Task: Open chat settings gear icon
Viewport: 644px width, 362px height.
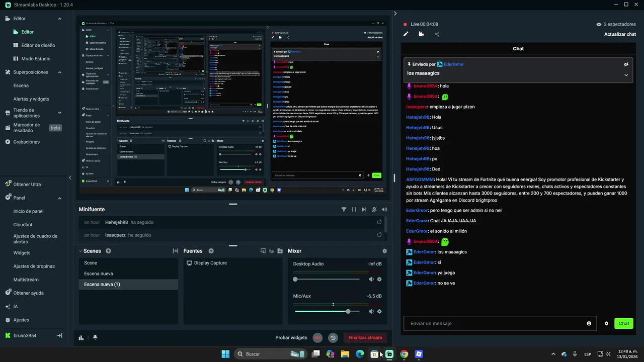Action: (606, 323)
